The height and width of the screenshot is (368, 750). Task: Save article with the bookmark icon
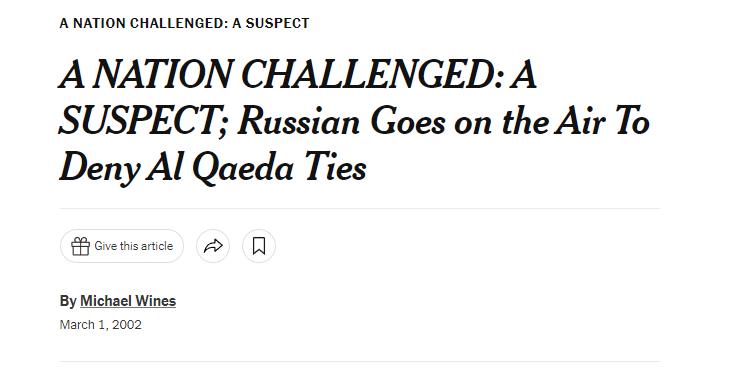(x=259, y=246)
